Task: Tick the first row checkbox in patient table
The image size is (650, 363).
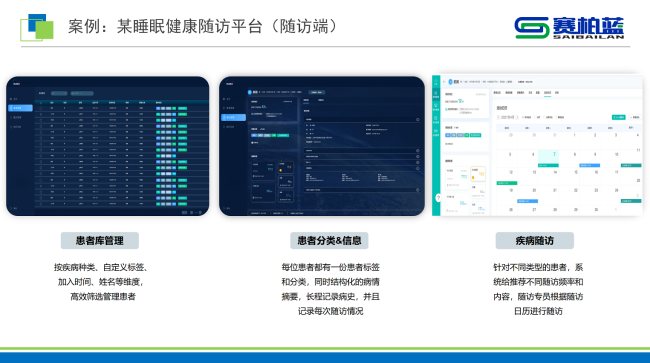Action: coord(41,108)
